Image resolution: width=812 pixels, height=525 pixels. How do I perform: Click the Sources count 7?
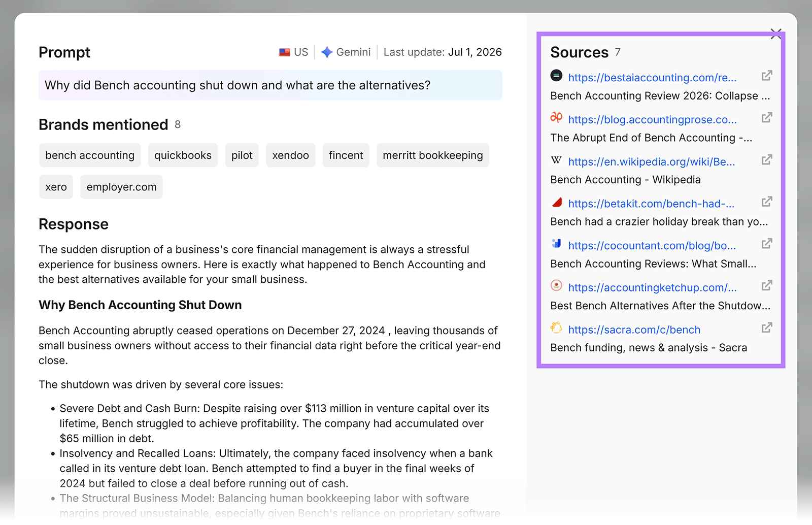pyautogui.click(x=618, y=52)
